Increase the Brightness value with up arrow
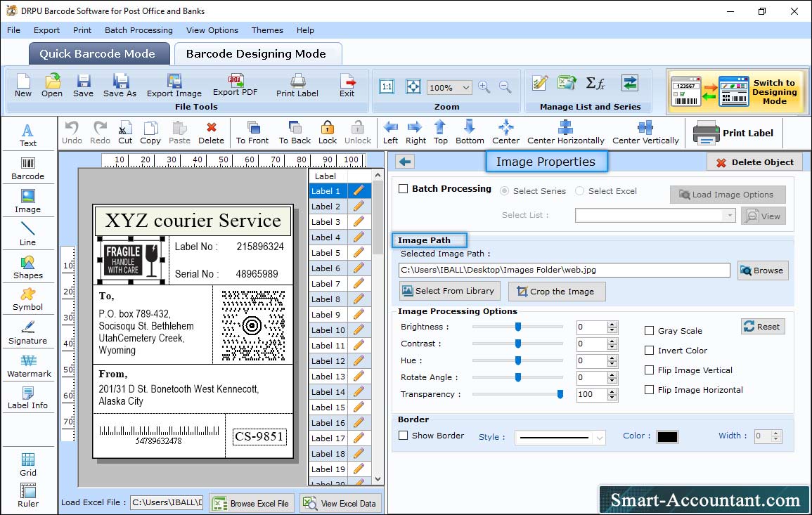Image resolution: width=812 pixels, height=515 pixels. pos(612,324)
